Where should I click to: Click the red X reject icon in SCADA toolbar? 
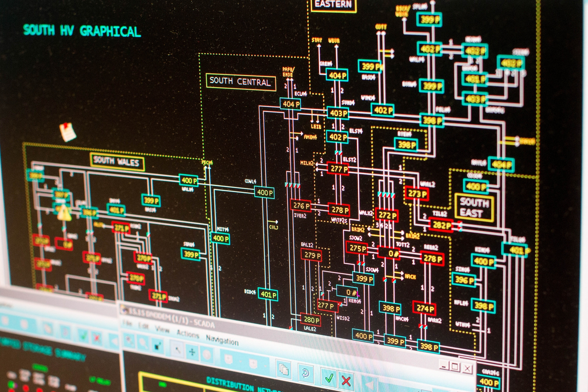346,381
